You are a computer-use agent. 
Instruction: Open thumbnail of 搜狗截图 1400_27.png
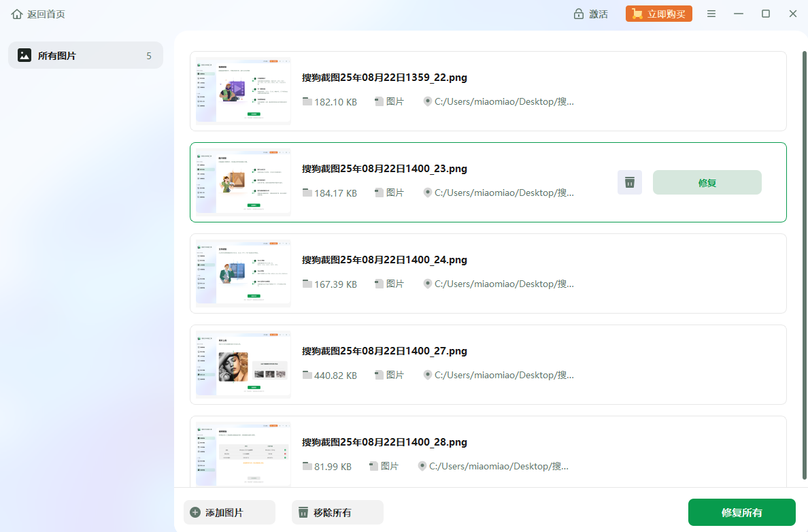[x=243, y=365]
